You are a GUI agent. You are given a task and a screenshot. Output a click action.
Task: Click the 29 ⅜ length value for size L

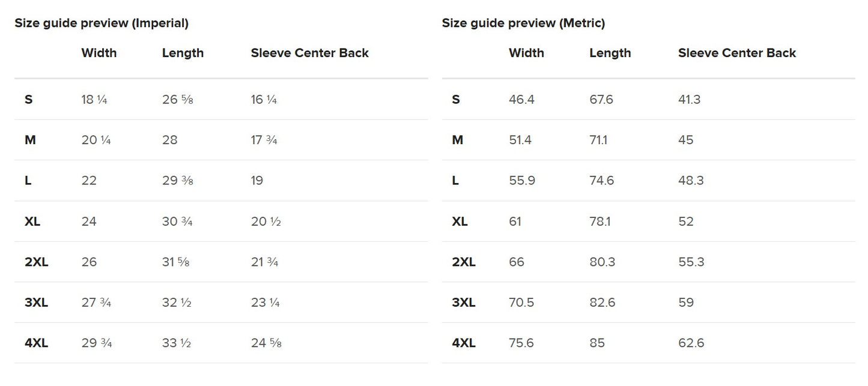coord(177,181)
